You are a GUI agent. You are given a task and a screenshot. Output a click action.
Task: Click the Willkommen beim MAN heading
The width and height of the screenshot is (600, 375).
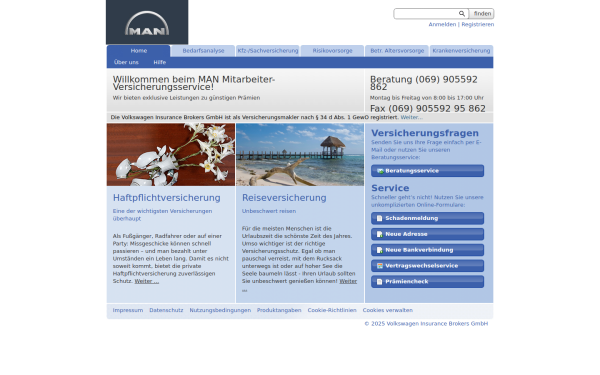[x=194, y=83]
